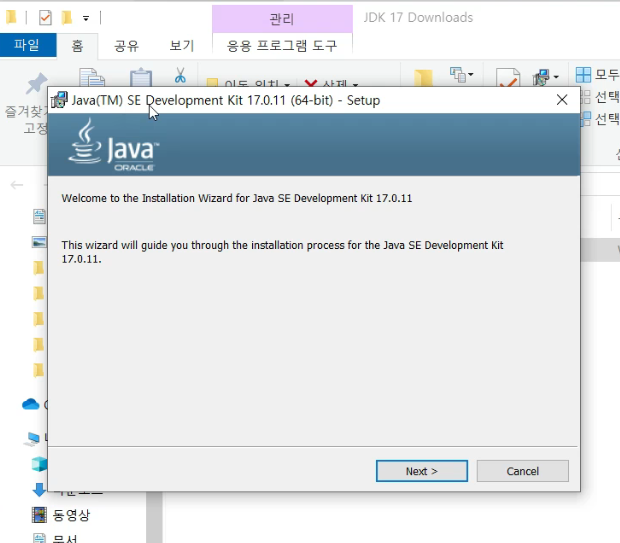Click the back arrow in File Explorer

[17, 185]
